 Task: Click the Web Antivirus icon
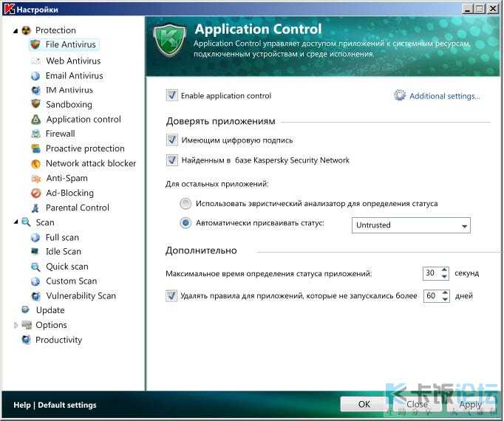[x=35, y=61]
